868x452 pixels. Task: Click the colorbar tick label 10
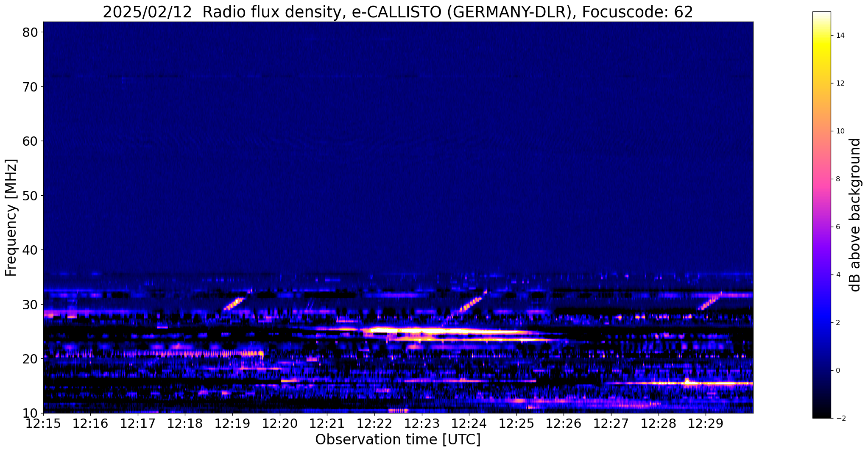point(840,131)
